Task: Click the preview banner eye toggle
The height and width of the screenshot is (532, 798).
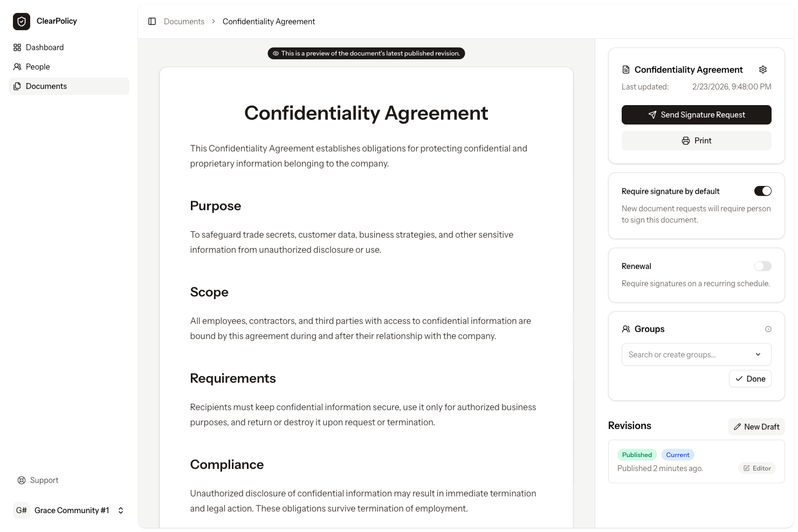Action: 277,53
